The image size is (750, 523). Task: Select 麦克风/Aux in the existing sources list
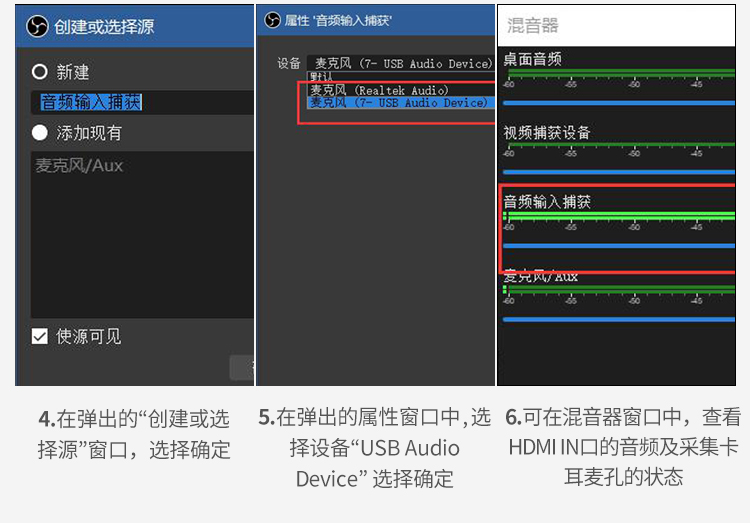coord(79,166)
